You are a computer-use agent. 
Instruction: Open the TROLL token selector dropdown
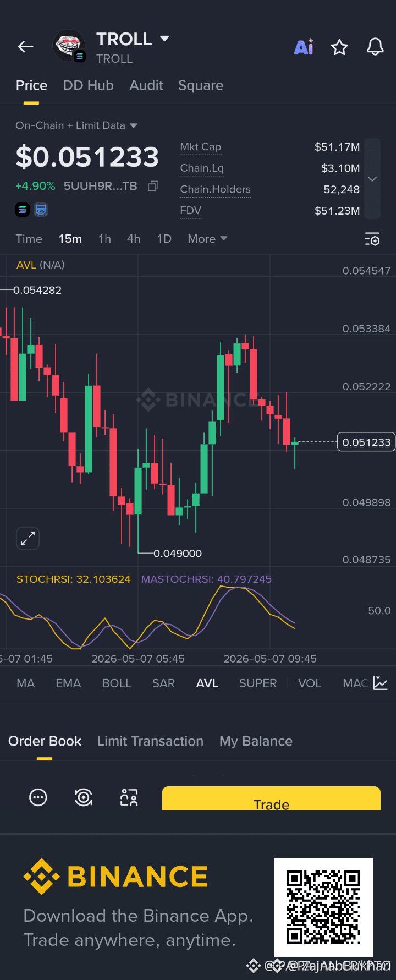(164, 39)
